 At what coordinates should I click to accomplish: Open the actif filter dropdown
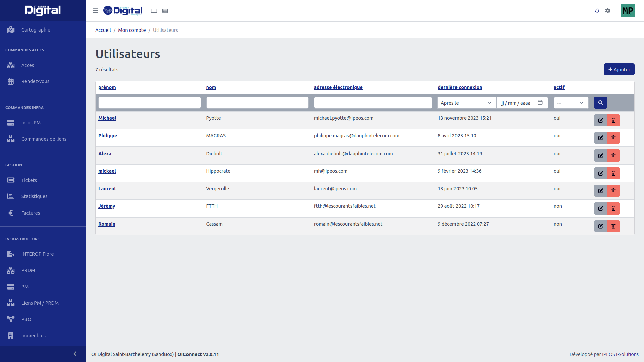pos(571,103)
